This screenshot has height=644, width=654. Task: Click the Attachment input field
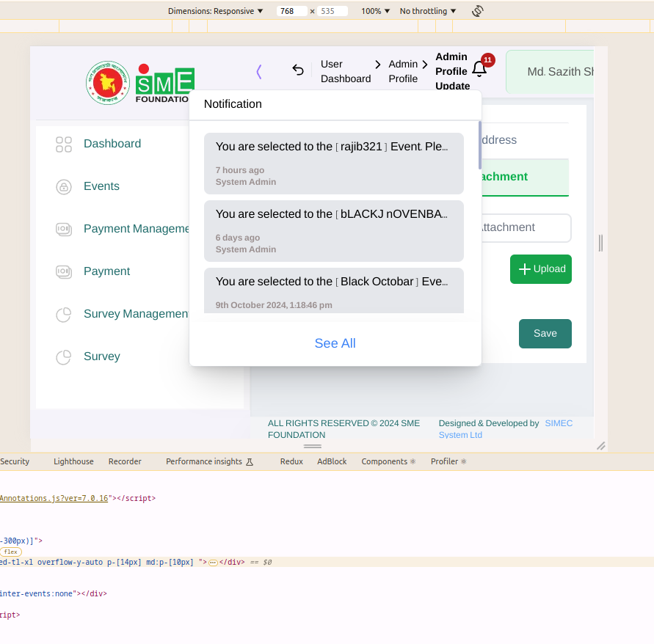(526, 227)
